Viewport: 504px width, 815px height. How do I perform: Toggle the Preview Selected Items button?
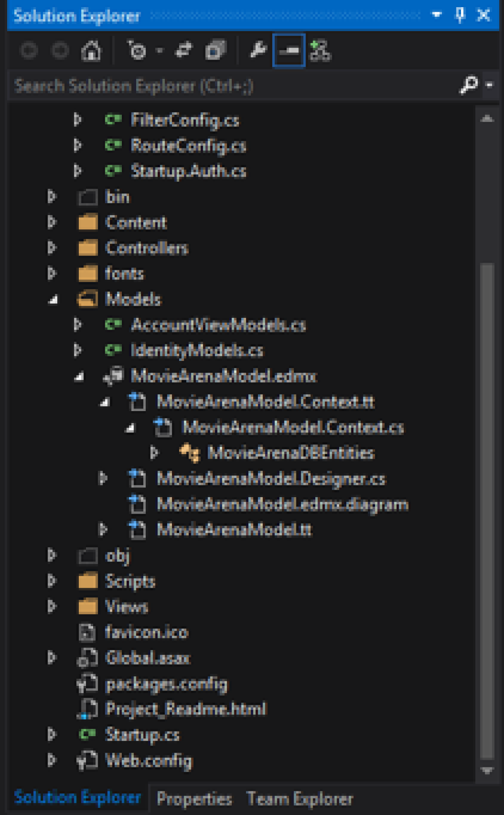289,51
